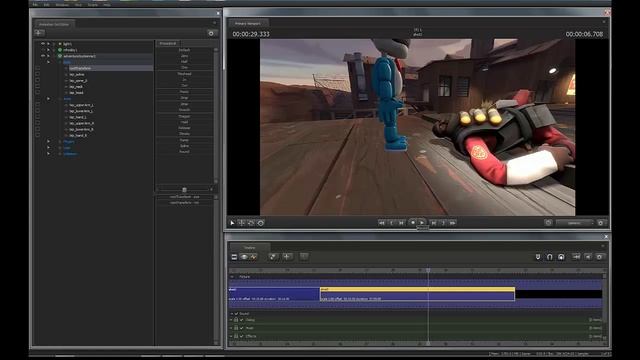The image size is (640, 360).
Task: Expand the Unknown control group
Action: [x=49, y=154]
